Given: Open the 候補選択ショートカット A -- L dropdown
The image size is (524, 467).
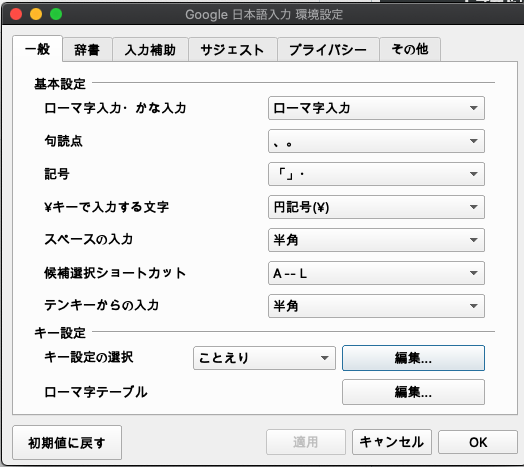Looking at the screenshot, I should pos(376,273).
